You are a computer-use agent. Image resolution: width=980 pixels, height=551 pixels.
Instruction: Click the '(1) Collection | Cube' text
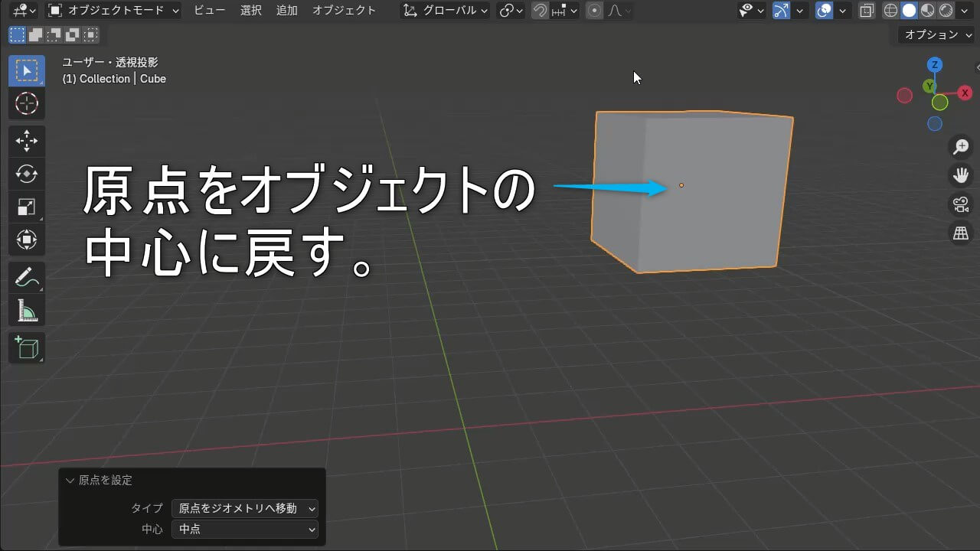[x=114, y=79]
